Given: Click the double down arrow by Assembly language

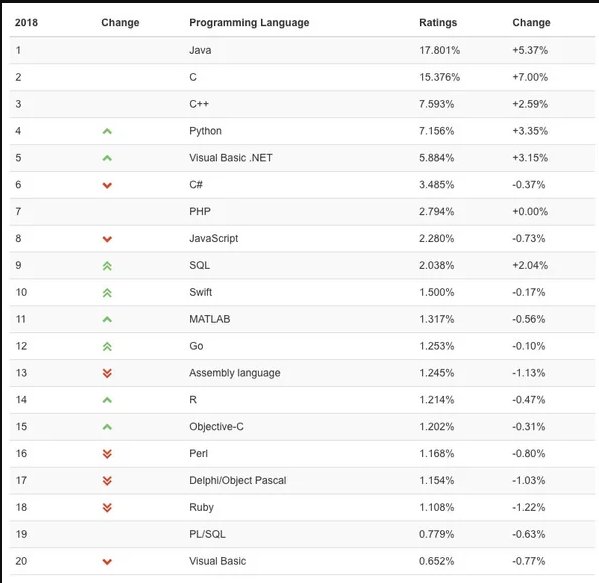Looking at the screenshot, I should [x=107, y=373].
